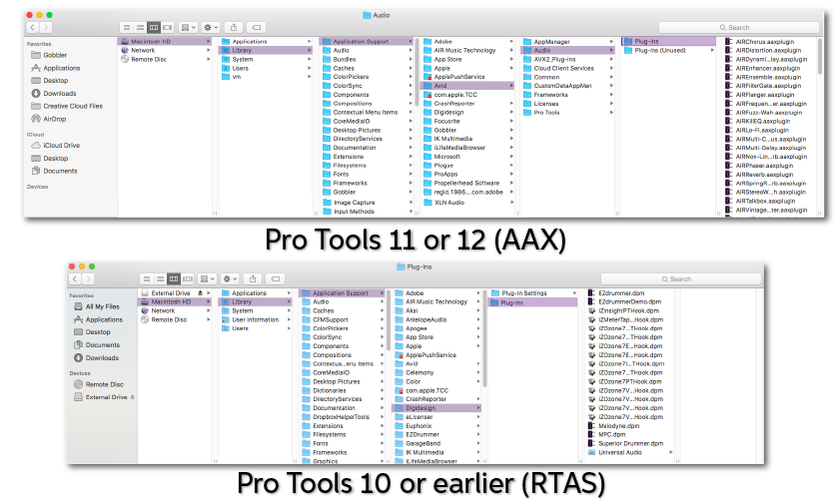Screen dimensions: 840x504
Task: Click the Edit Tags button in Audio window
Action: pos(257,27)
